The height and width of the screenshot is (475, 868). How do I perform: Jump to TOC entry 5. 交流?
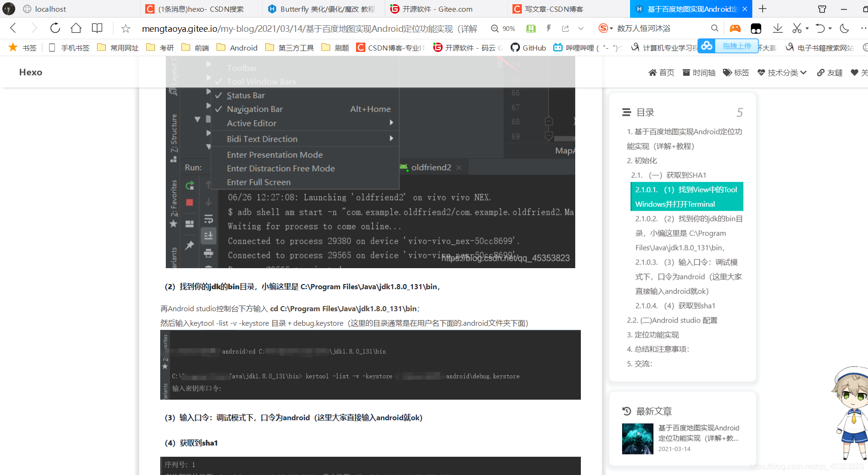tap(640, 364)
